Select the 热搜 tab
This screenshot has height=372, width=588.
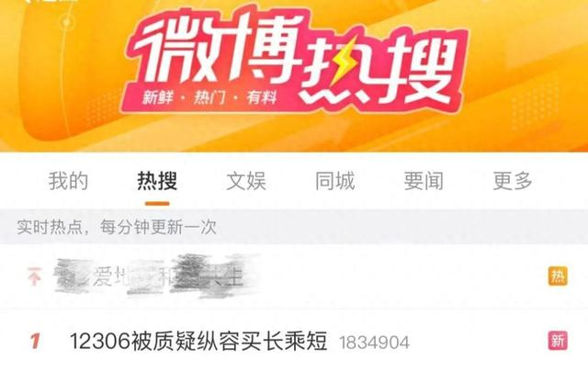tap(157, 182)
